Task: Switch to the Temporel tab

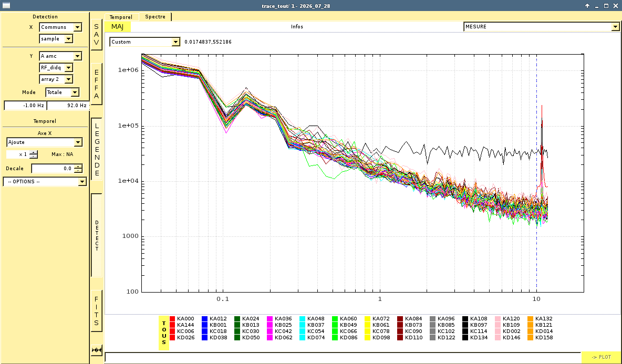Action: tap(121, 17)
